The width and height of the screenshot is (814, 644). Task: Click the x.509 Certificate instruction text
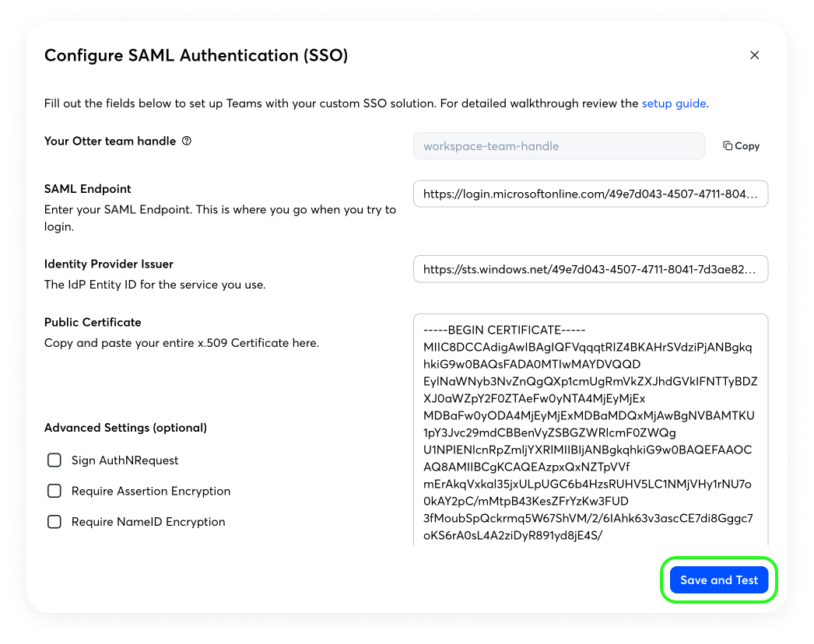pyautogui.click(x=181, y=343)
